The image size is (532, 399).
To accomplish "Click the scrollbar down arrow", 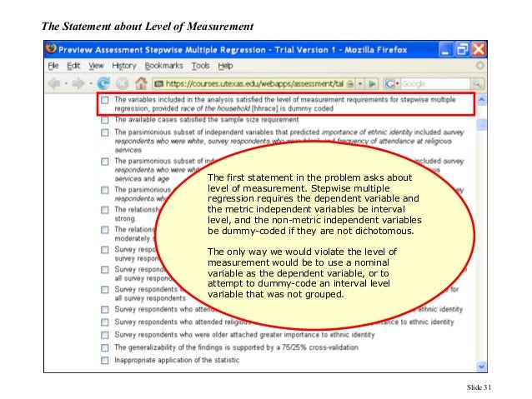I will 481,367.
